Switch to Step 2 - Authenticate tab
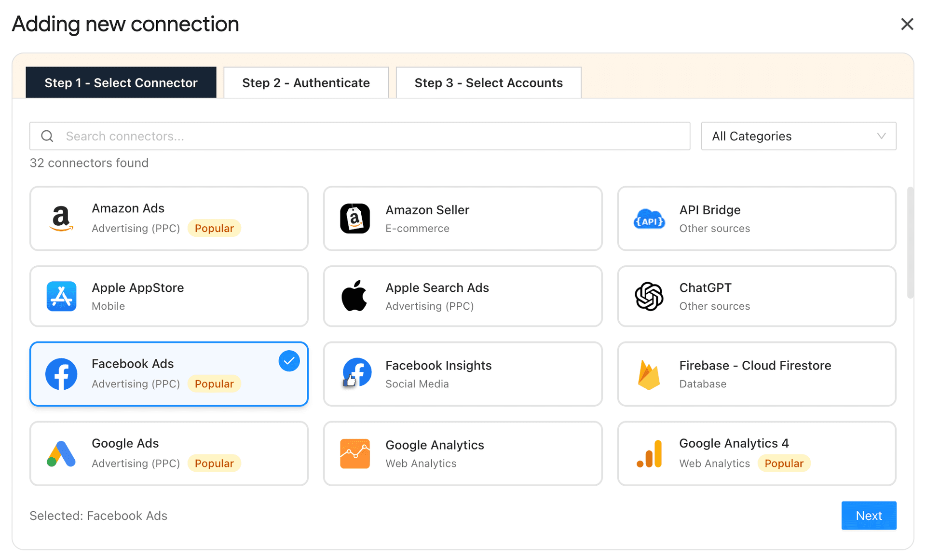Screen dimensions: 926x560 coord(306,82)
